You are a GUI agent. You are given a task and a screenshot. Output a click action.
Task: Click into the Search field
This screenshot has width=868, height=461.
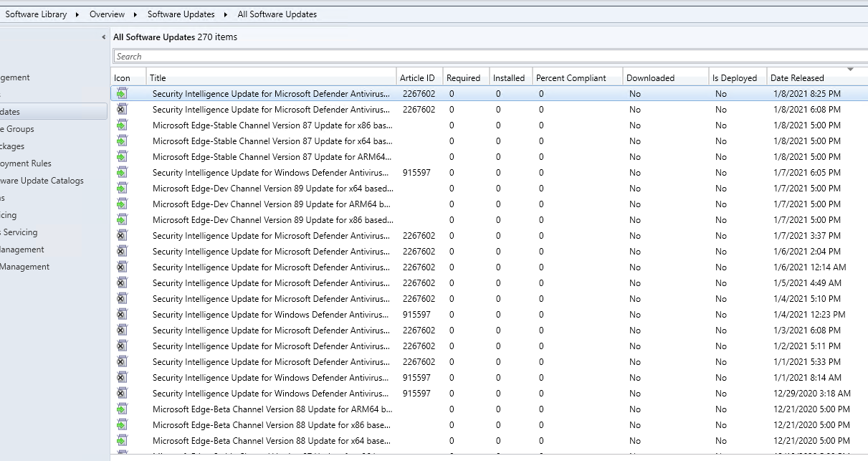pyautogui.click(x=490, y=56)
